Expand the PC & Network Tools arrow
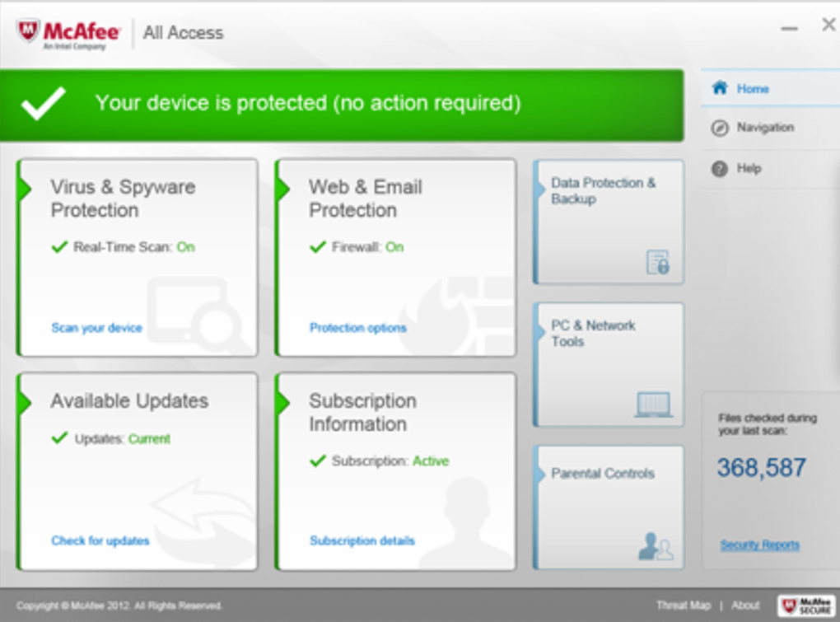Viewport: 840px width, 622px height. 540,332
